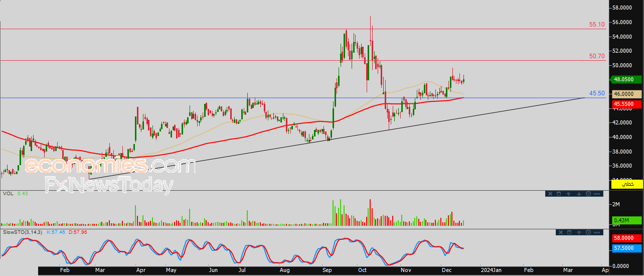Image resolution: width=644 pixels, height=276 pixels.
Task: Select the SlowSTO(3,14,3) indicator title
Action: [23, 232]
